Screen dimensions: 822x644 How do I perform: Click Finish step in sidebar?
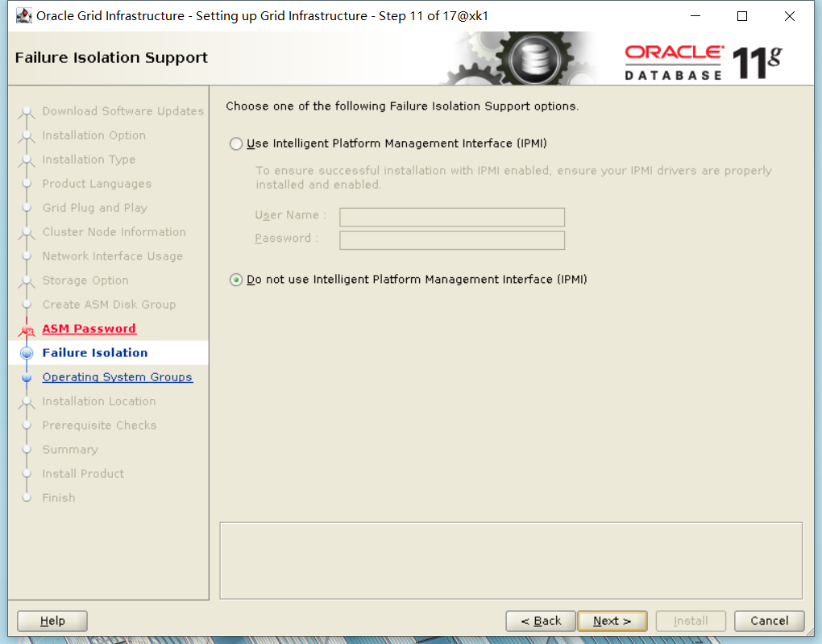coord(59,497)
